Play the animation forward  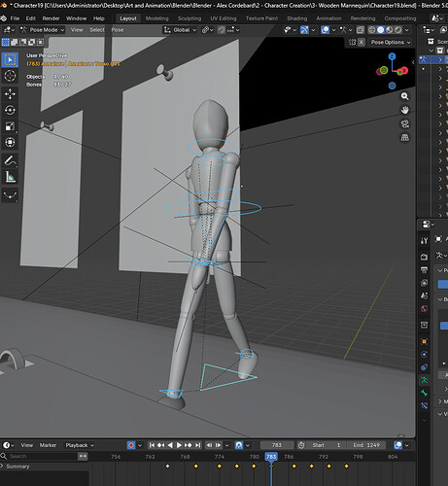179,445
